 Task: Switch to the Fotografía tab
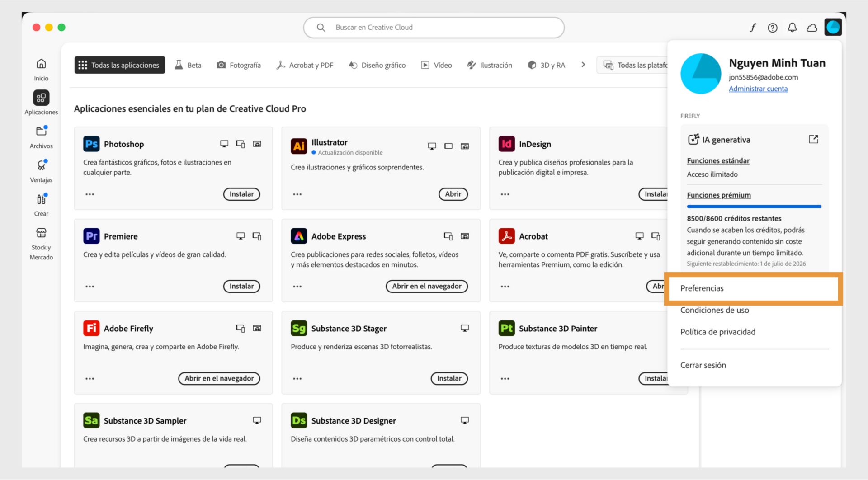tap(239, 65)
